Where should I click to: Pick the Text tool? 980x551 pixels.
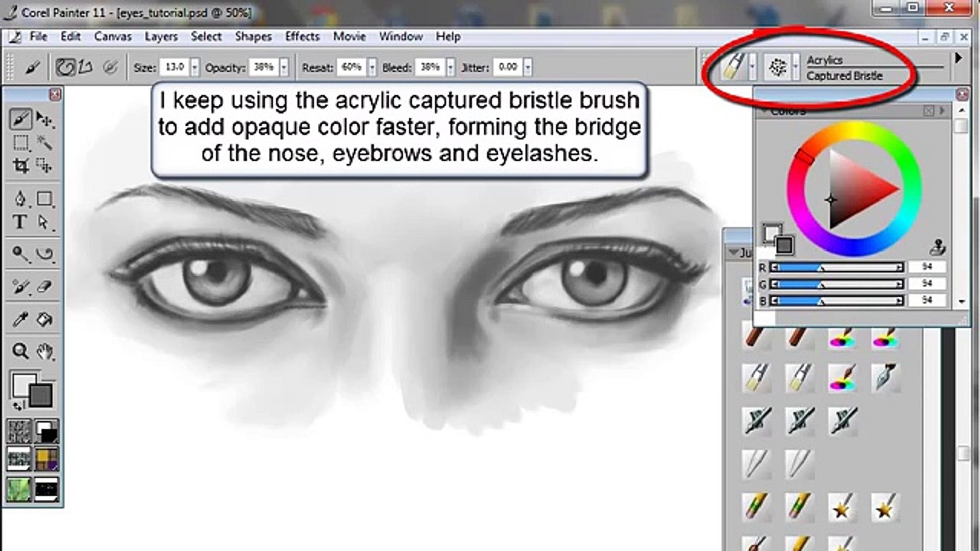tap(19, 222)
